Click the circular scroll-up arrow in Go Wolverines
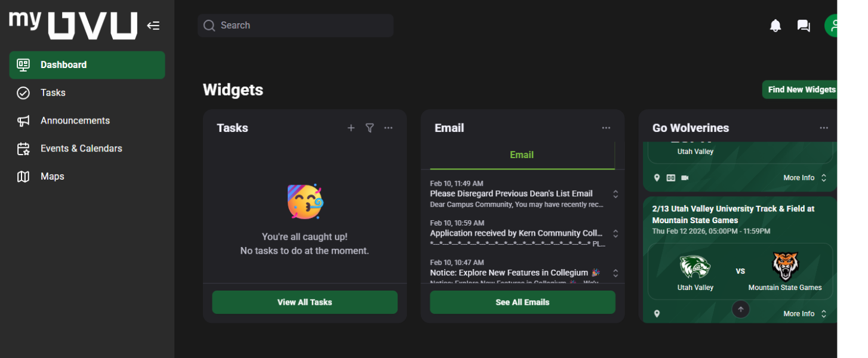The height and width of the screenshot is (358, 868). coord(741,309)
